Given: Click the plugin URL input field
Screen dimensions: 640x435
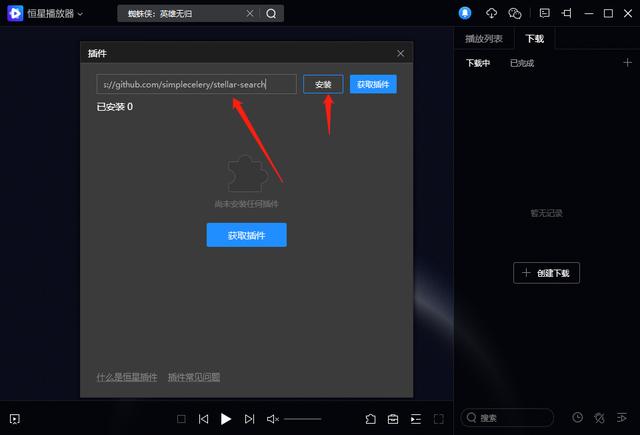Looking at the screenshot, I should coord(196,84).
